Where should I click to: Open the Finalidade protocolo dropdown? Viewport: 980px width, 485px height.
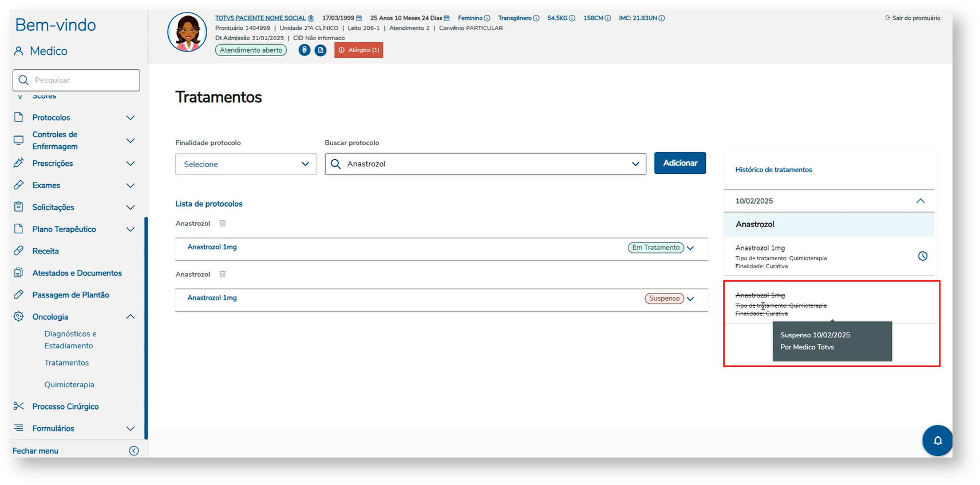[x=246, y=164]
